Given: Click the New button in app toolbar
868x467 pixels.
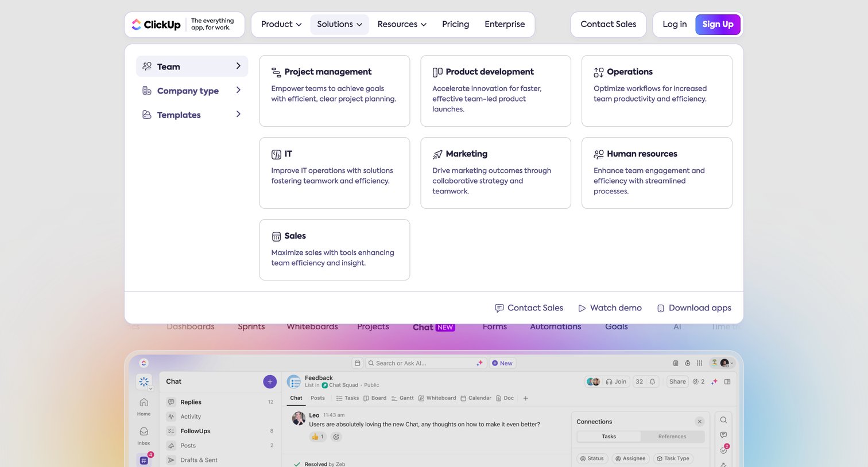Looking at the screenshot, I should (502, 363).
